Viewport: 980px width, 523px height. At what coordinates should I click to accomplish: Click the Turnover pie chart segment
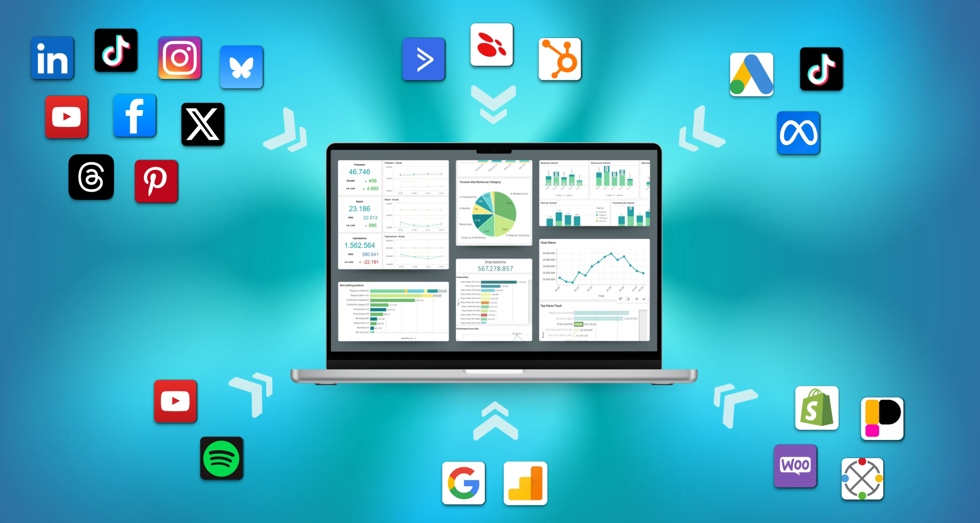tap(492, 217)
